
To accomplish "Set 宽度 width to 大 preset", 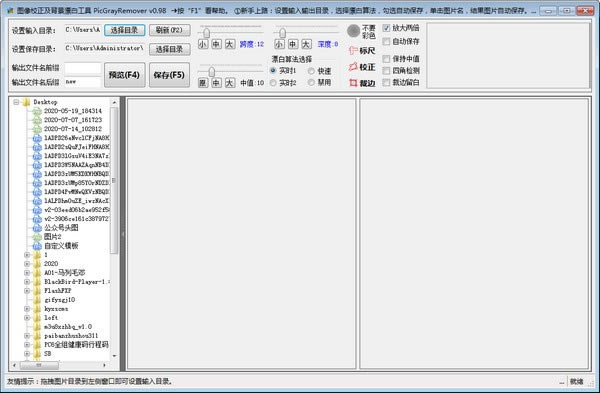I will tap(230, 44).
